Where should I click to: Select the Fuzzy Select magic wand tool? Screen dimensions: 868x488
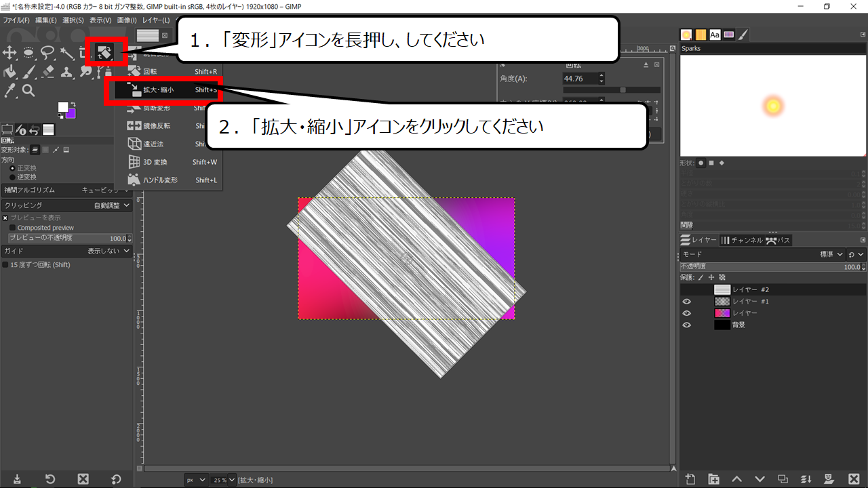(x=66, y=52)
